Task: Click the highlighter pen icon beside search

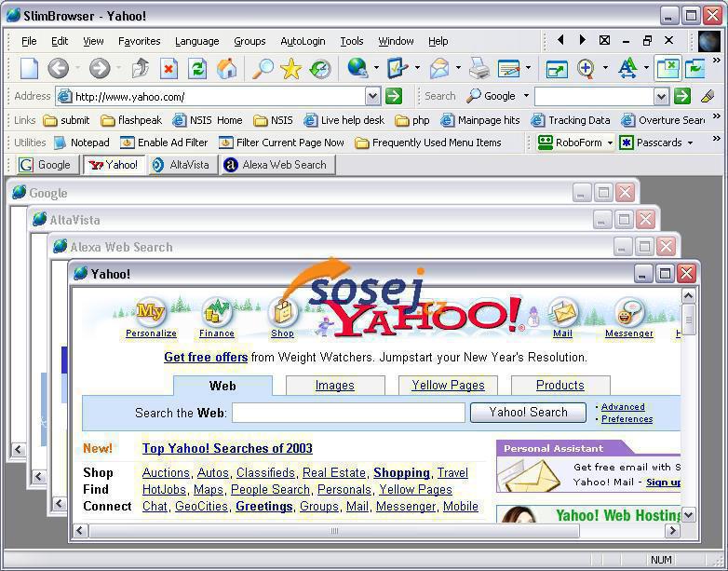Action: (708, 96)
